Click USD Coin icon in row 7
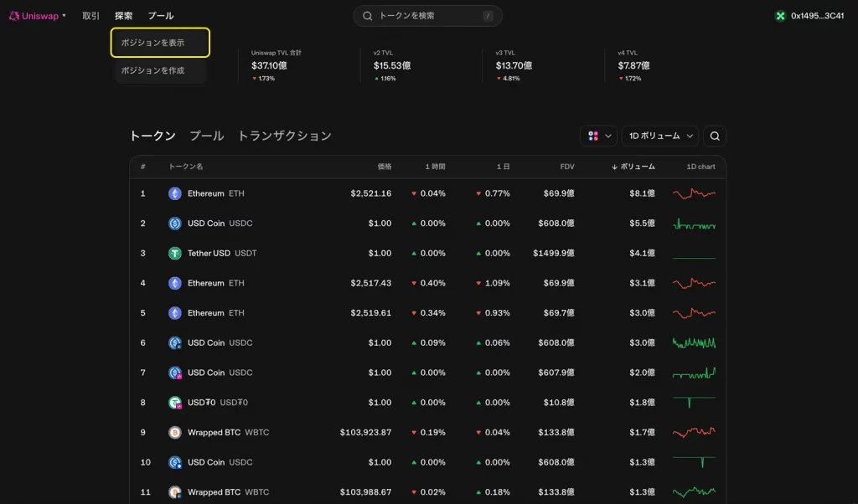The height and width of the screenshot is (504, 858). click(x=174, y=373)
